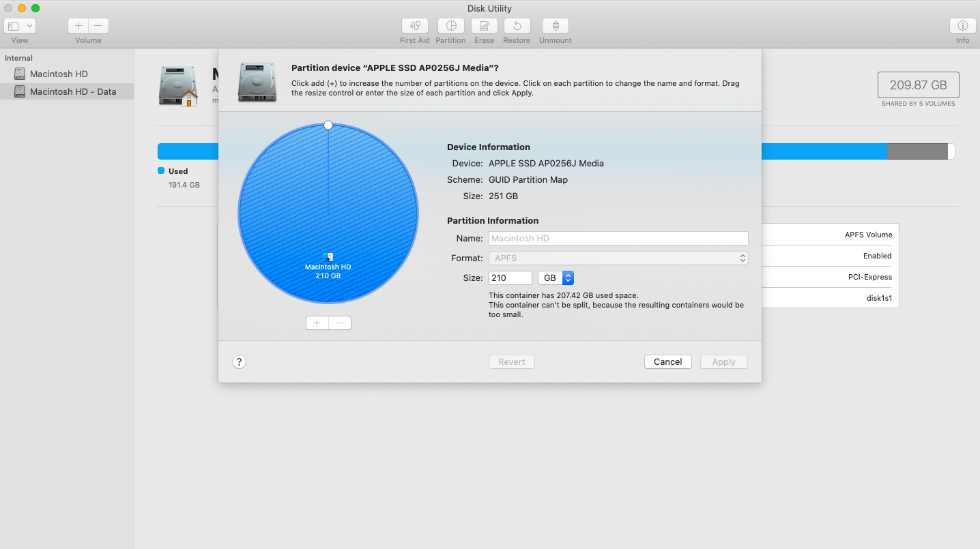Click the partition Name field

(618, 239)
